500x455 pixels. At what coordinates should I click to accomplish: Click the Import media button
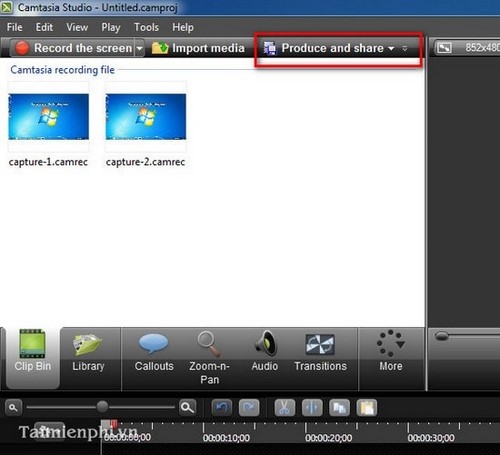tap(198, 48)
